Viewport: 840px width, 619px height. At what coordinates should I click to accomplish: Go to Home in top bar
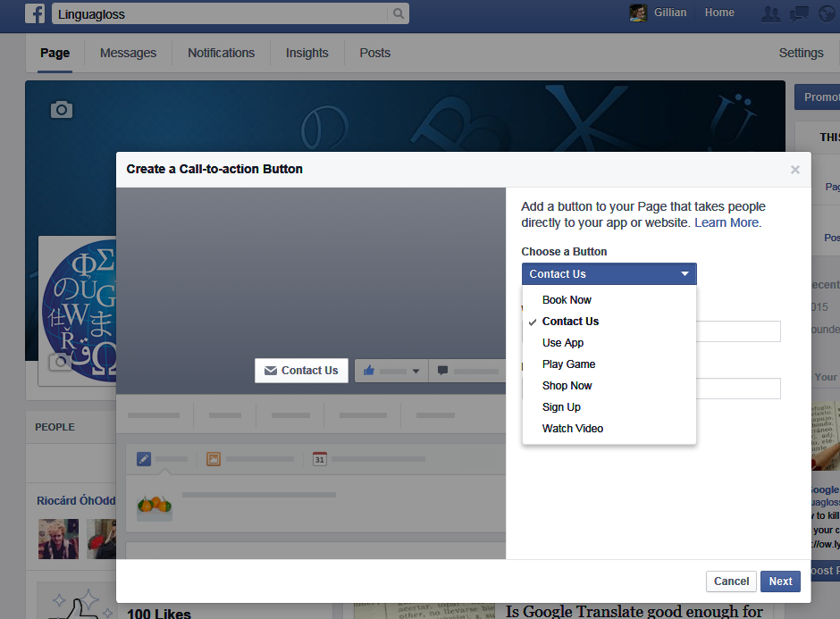pyautogui.click(x=719, y=13)
